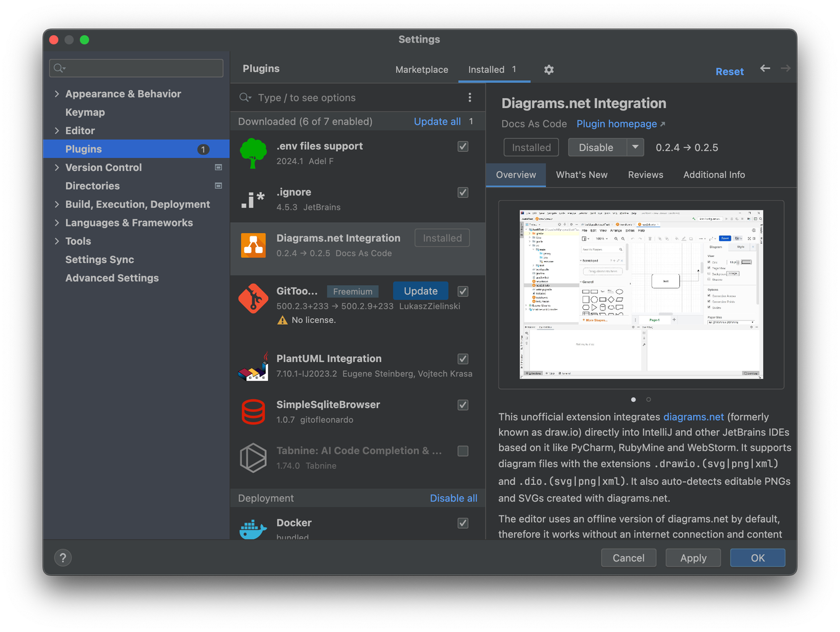Show the second screenshot via pagination dot
Image resolution: width=840 pixels, height=632 pixels.
649,399
